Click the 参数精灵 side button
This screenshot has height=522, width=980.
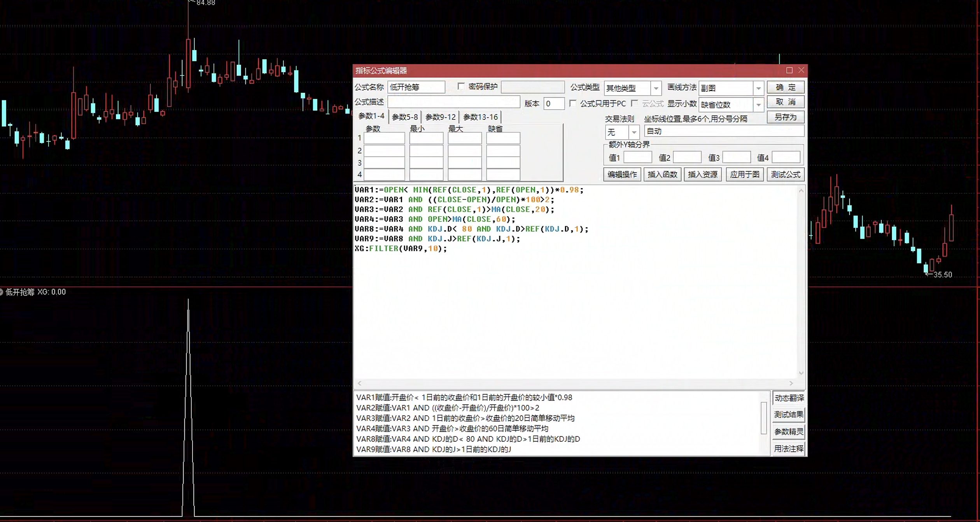click(x=789, y=432)
